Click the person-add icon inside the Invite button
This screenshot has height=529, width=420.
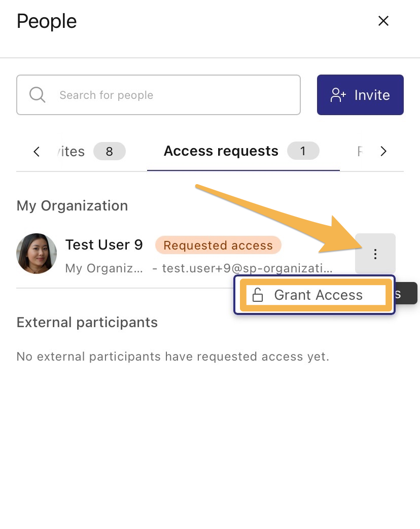[x=338, y=94]
